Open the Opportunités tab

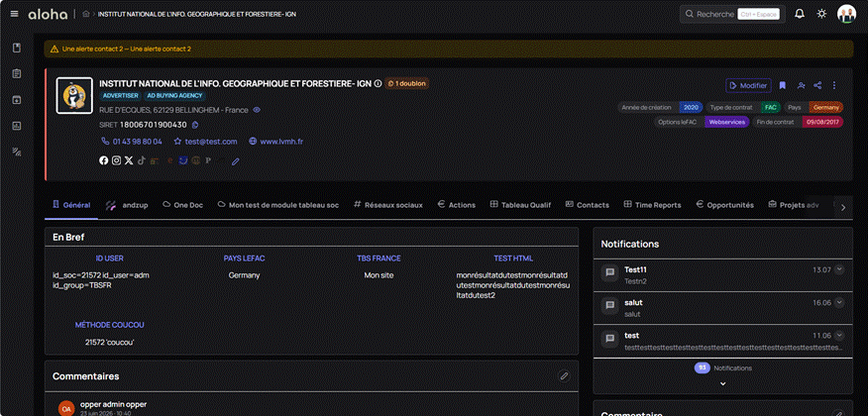[x=724, y=205]
